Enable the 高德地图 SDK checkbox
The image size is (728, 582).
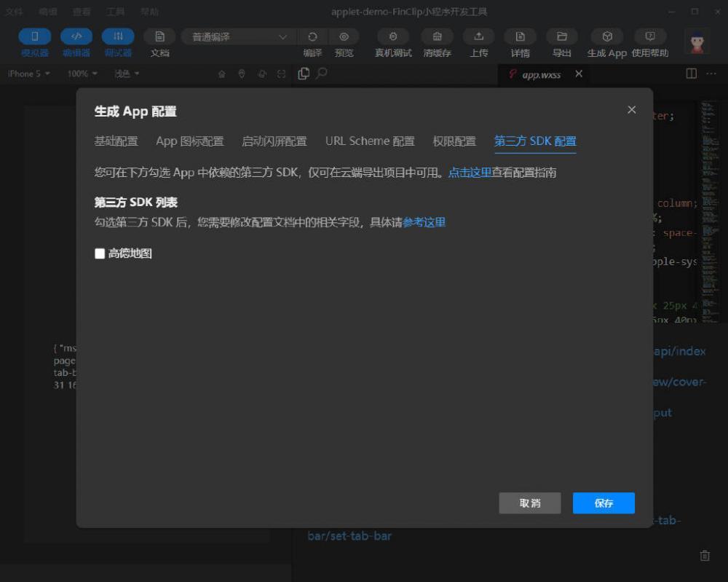[x=100, y=253]
